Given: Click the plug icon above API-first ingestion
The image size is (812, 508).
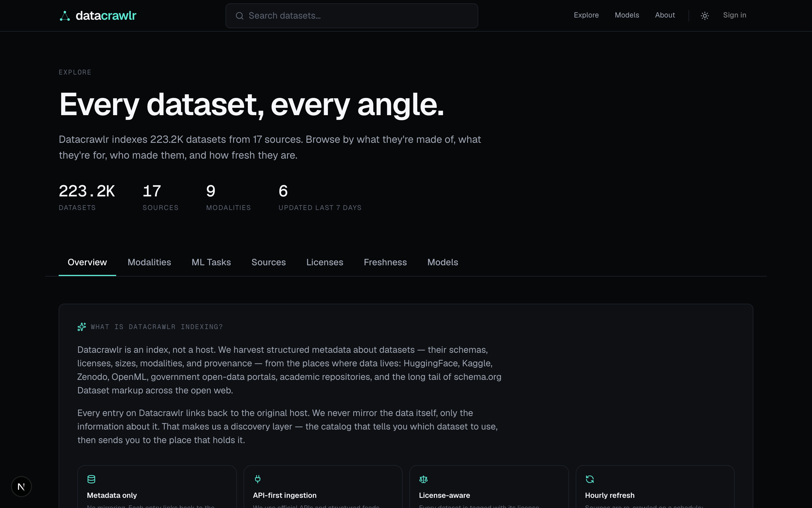Looking at the screenshot, I should pos(257,479).
